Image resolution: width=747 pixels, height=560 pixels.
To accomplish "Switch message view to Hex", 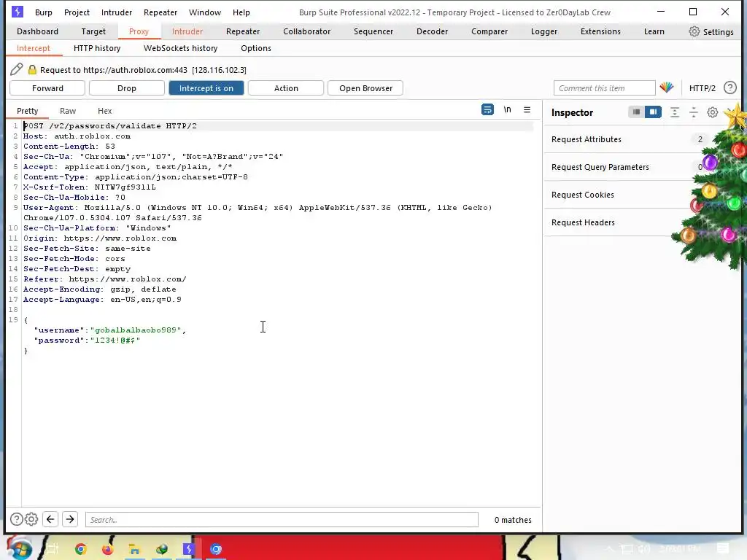I will pos(105,111).
